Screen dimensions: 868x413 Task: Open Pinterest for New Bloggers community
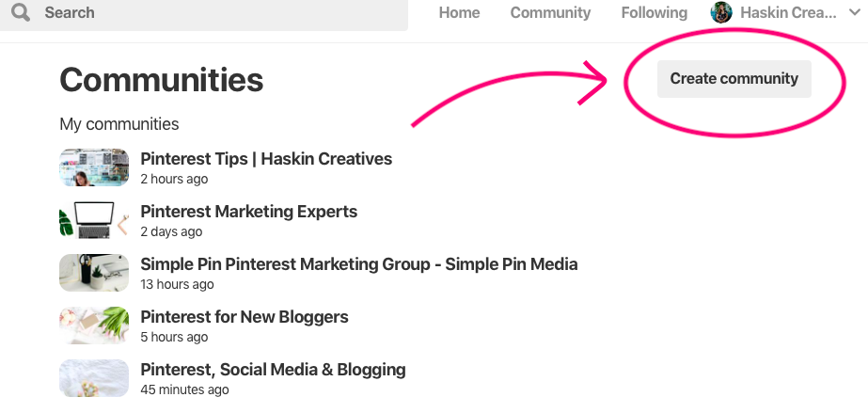pyautogui.click(x=245, y=317)
